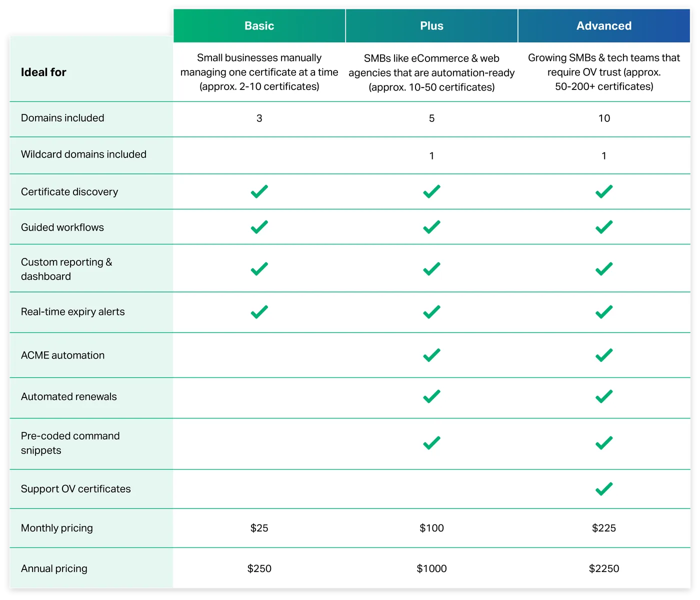This screenshot has height=600, width=700.
Task: Click the Plus plan Automated renewals checkmark
Action: 431,396
